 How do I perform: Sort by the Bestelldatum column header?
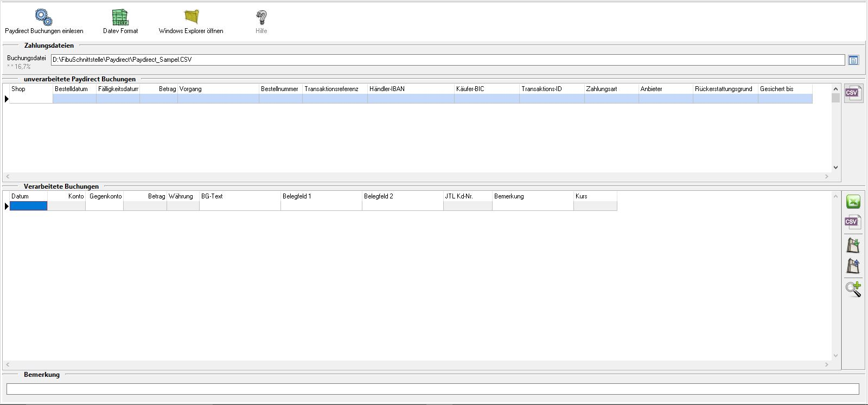coord(74,89)
